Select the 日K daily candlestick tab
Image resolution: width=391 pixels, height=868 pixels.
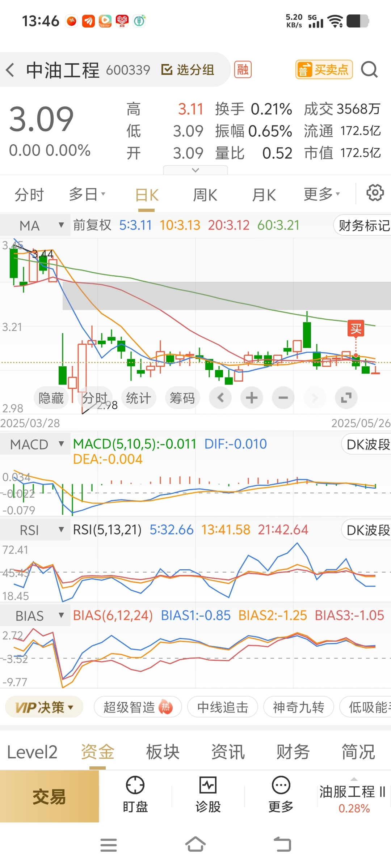(x=147, y=195)
